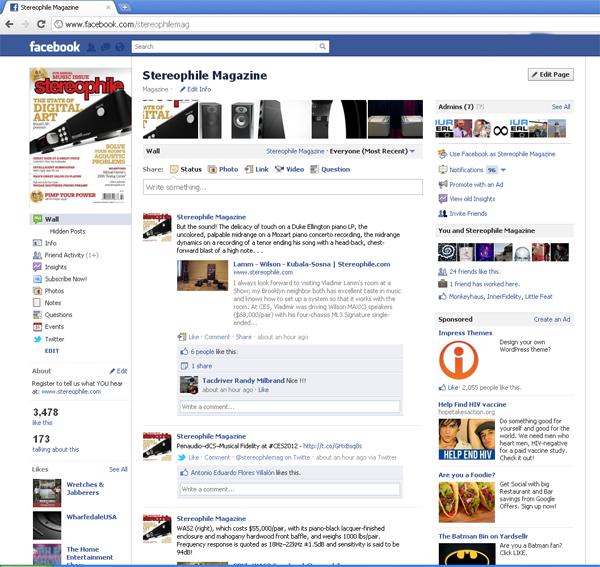Screen dimensions: 600x567
Task: Select the Wall tab in sidebar
Action: 52,218
